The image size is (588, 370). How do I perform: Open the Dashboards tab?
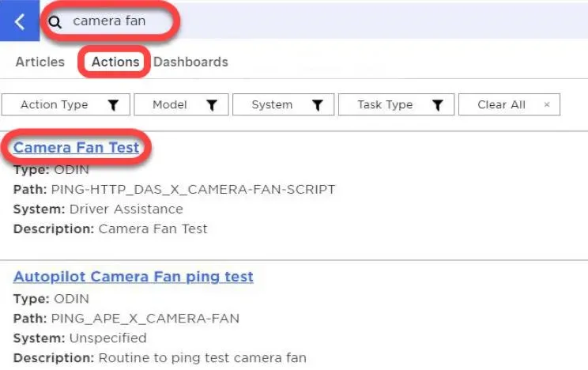coord(190,62)
